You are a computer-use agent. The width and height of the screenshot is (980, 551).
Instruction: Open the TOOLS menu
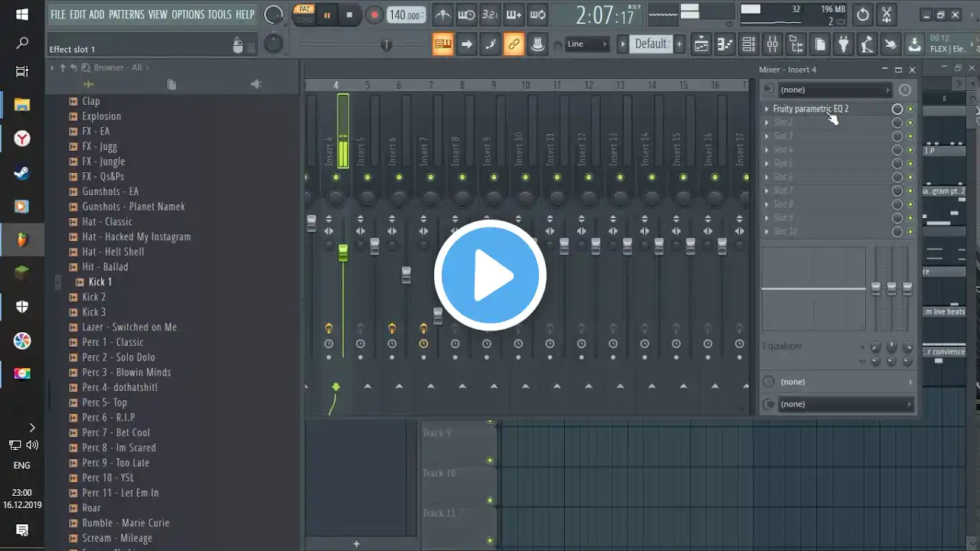pos(219,15)
